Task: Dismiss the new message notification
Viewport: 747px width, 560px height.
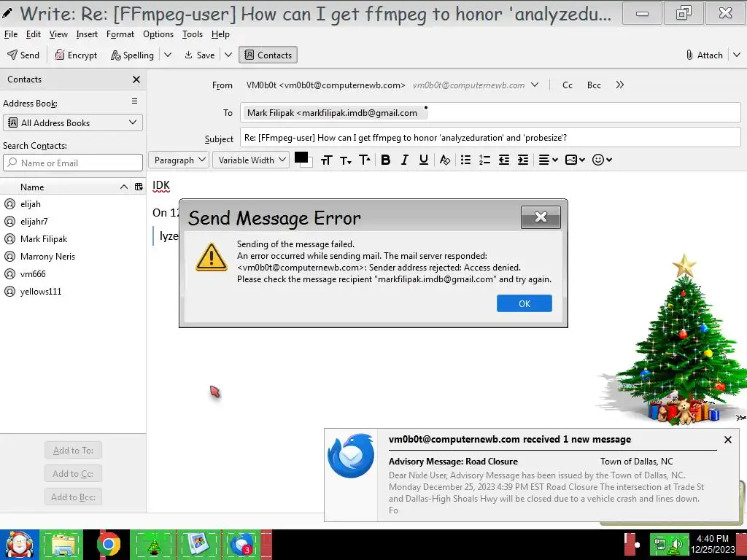Action: (727, 440)
